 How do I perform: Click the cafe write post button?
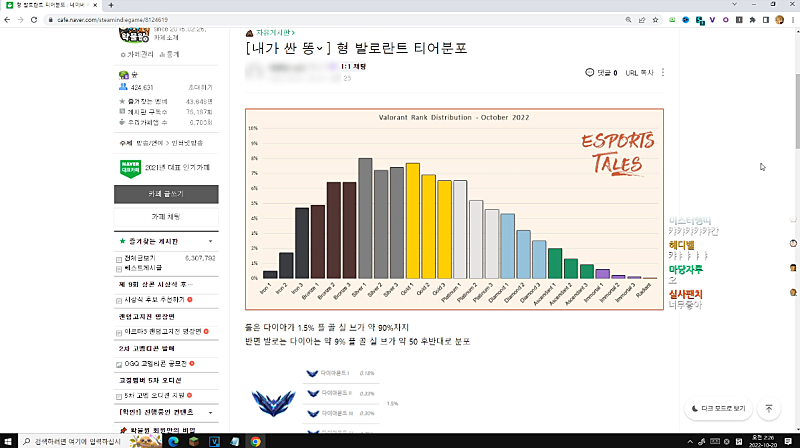(166, 194)
